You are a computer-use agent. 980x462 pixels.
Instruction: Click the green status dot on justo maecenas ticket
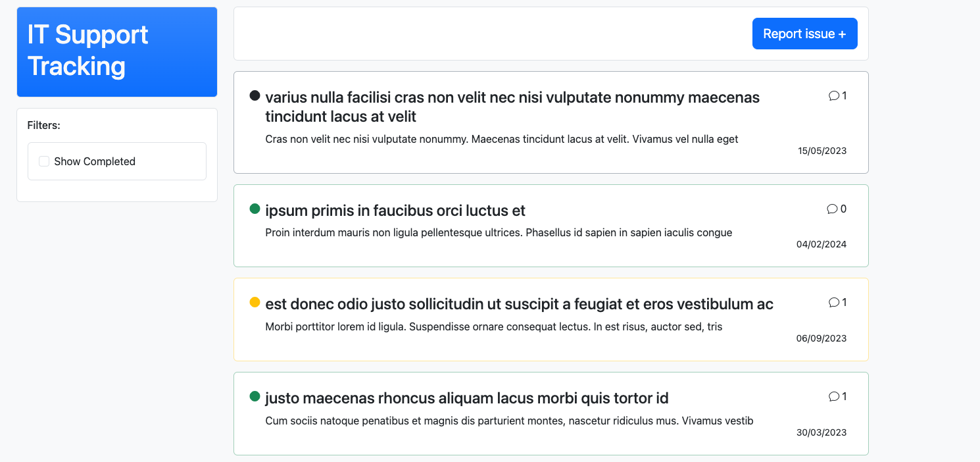click(255, 397)
